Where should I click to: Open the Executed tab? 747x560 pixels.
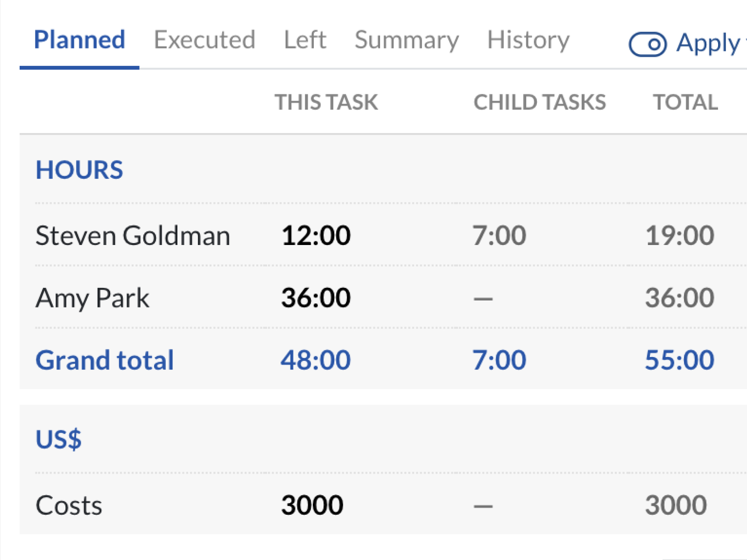click(204, 40)
